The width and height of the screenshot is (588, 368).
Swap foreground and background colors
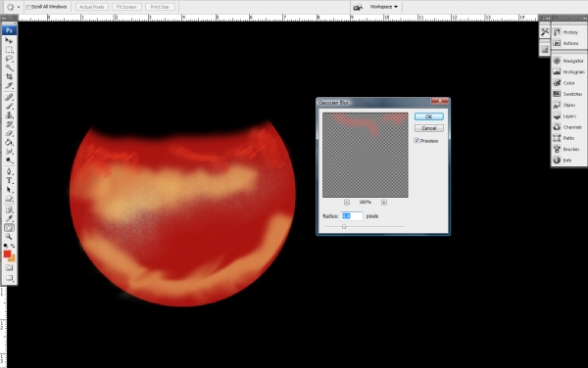pos(13,246)
